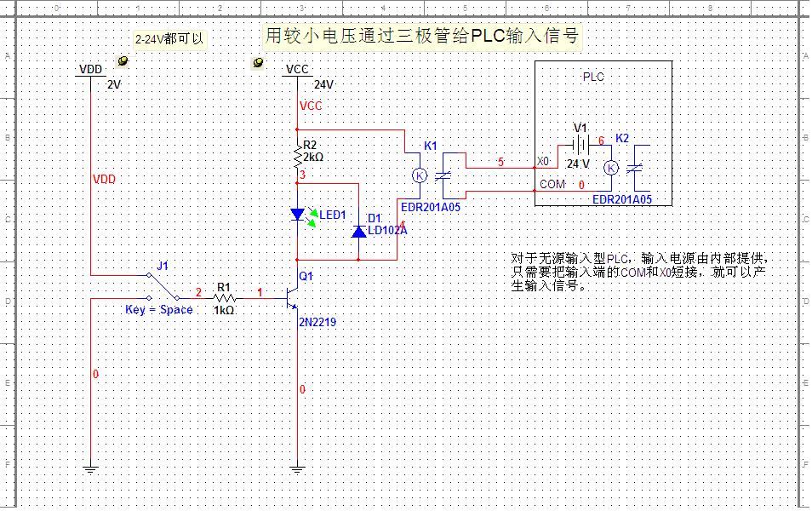Click the 'Key = Space' label
This screenshot has width=812, height=511.
[x=159, y=310]
